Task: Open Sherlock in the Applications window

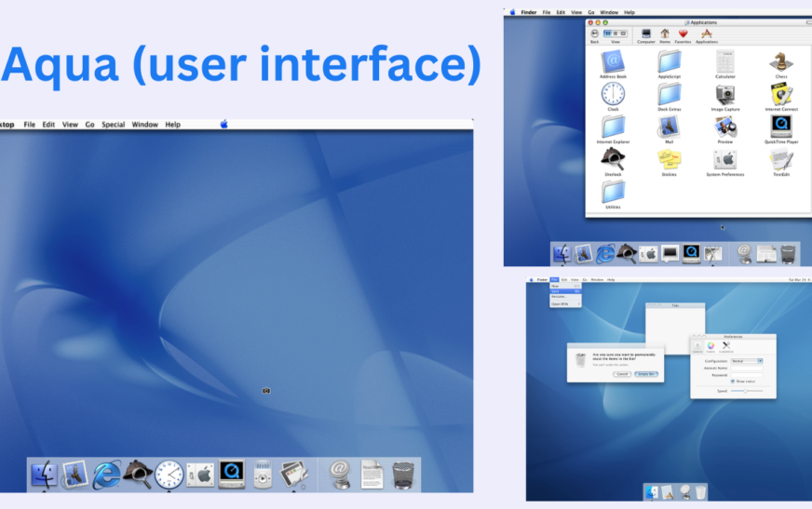Action: click(613, 160)
